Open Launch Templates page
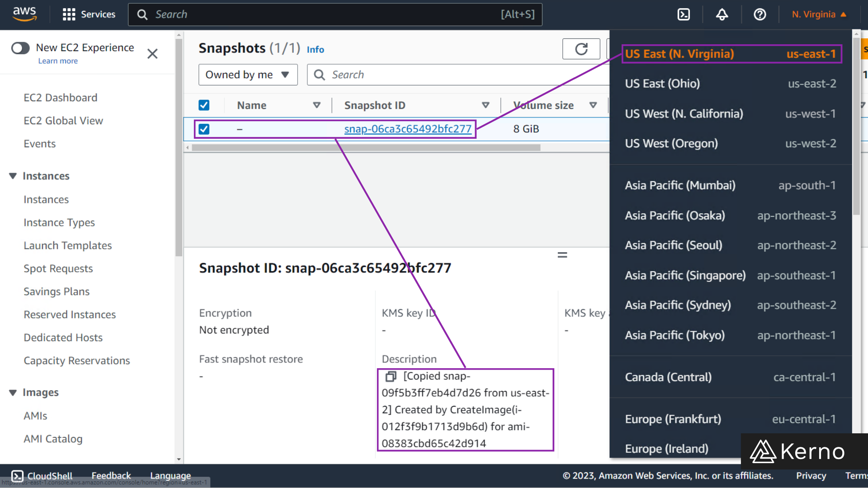This screenshot has width=868, height=488. tap(68, 245)
